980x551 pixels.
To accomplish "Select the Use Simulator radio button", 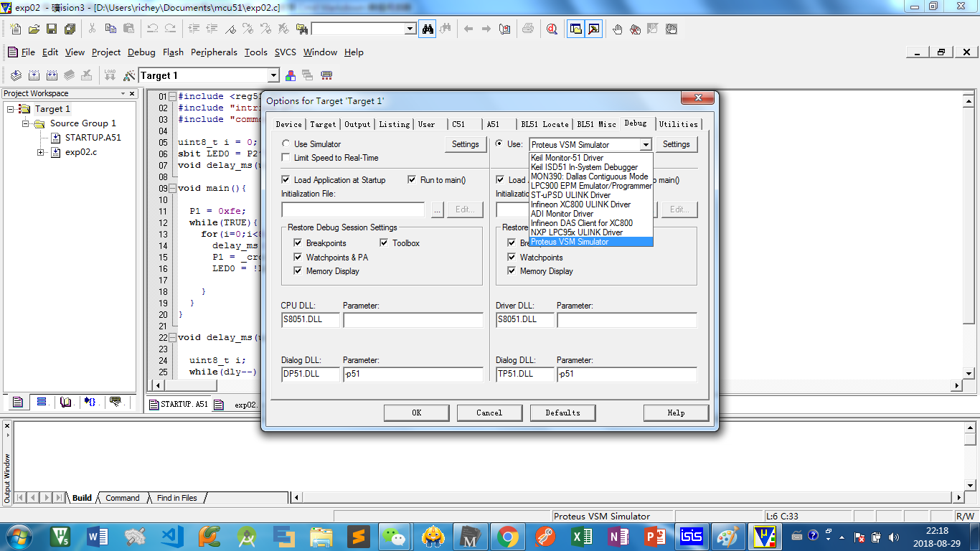I will [286, 144].
